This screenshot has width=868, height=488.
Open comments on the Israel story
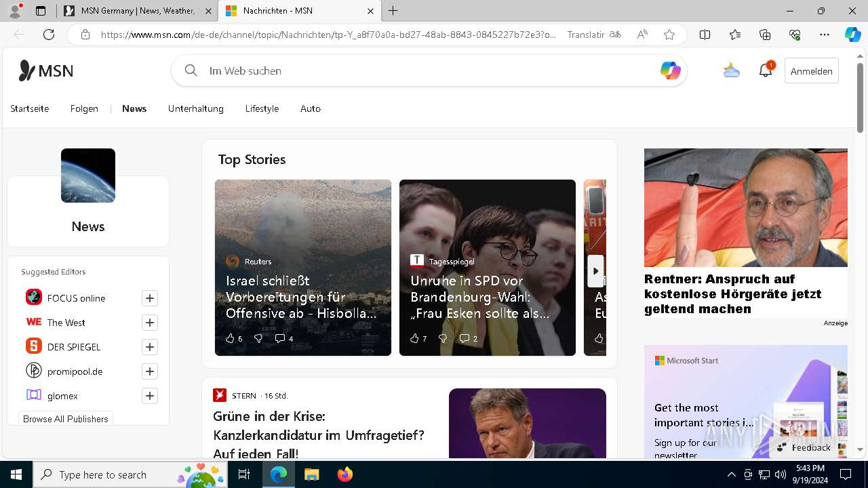(x=284, y=338)
